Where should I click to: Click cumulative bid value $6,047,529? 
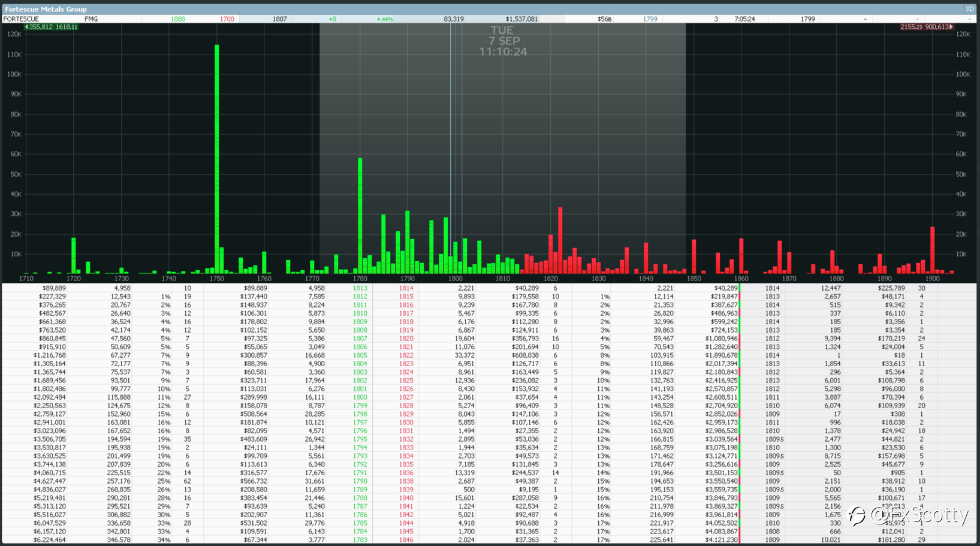tap(50, 523)
